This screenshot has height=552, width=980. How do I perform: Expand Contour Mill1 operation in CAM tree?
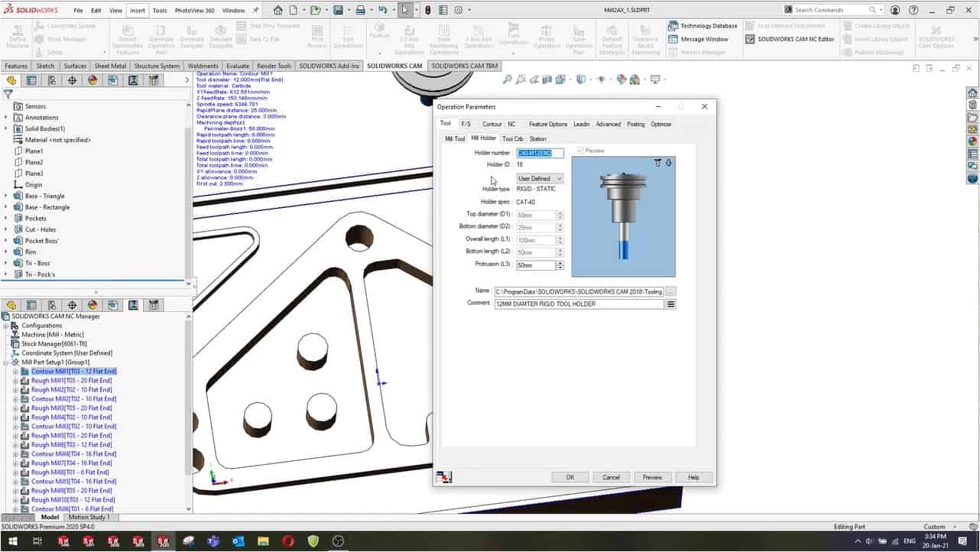click(x=15, y=372)
